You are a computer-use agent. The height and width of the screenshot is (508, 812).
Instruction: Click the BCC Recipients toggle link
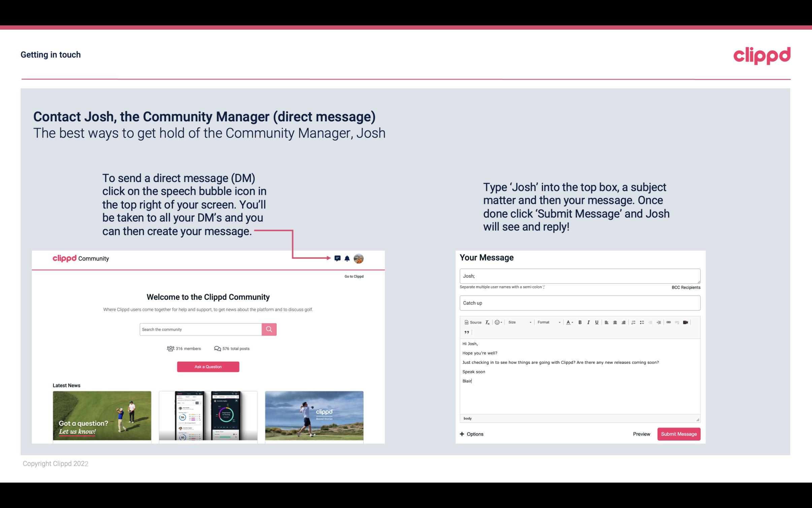click(686, 287)
